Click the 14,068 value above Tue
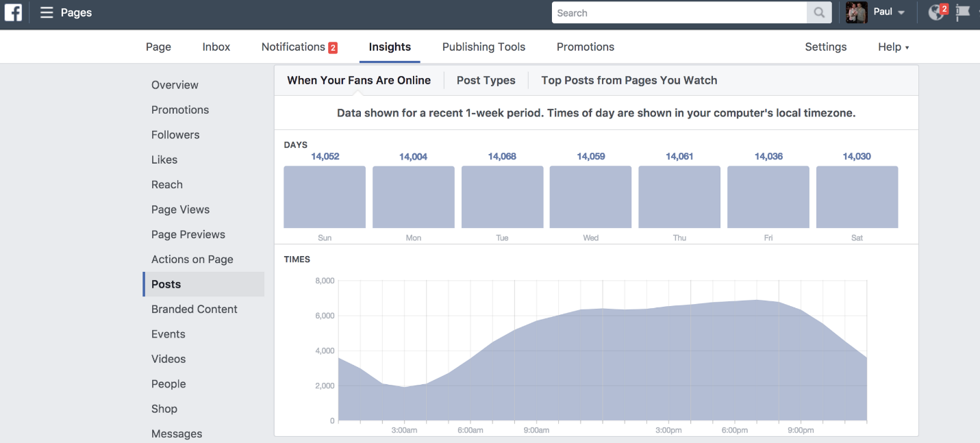The width and height of the screenshot is (980, 443). [x=502, y=156]
